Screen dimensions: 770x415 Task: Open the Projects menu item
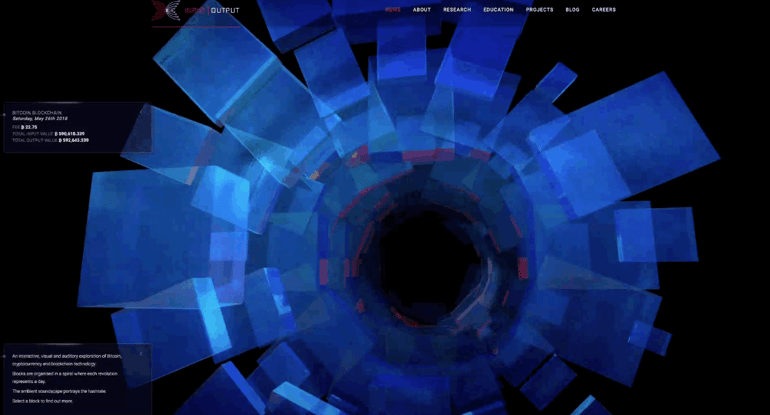pyautogui.click(x=540, y=10)
